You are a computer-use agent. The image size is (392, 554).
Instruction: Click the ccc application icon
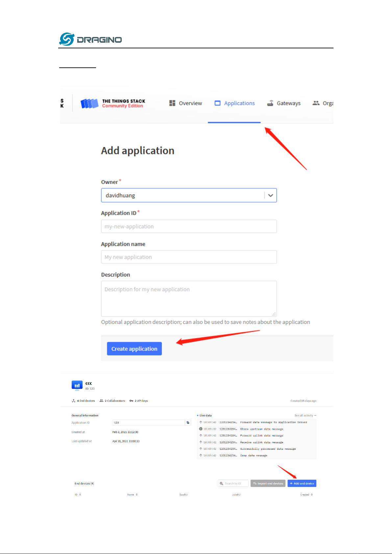pos(77,385)
